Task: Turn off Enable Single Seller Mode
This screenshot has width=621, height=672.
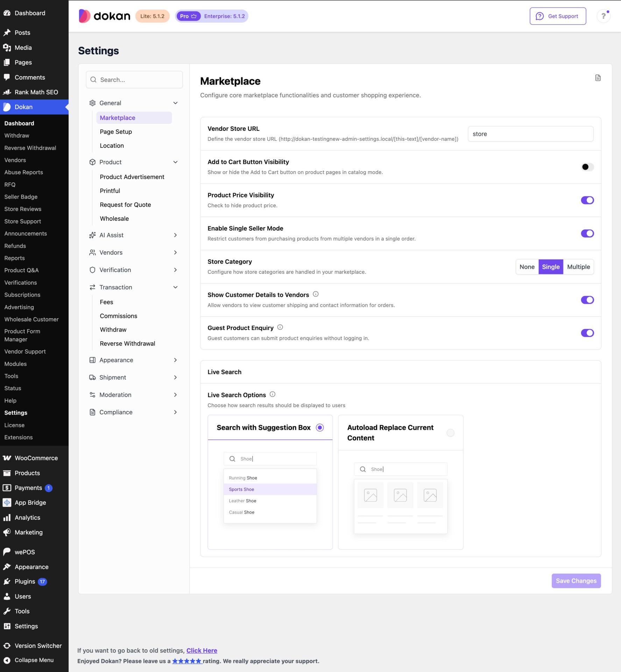Action: tap(587, 233)
